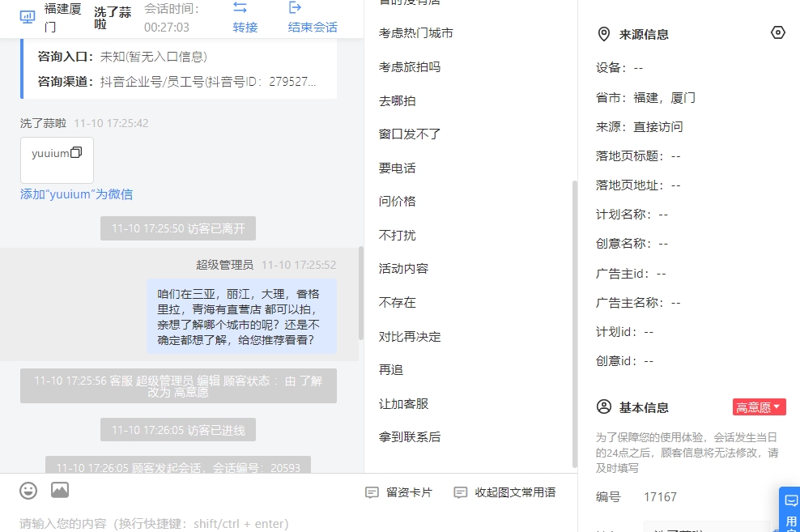Click the 广告主id field row
Screen dimensions: 800x532
pos(631,274)
